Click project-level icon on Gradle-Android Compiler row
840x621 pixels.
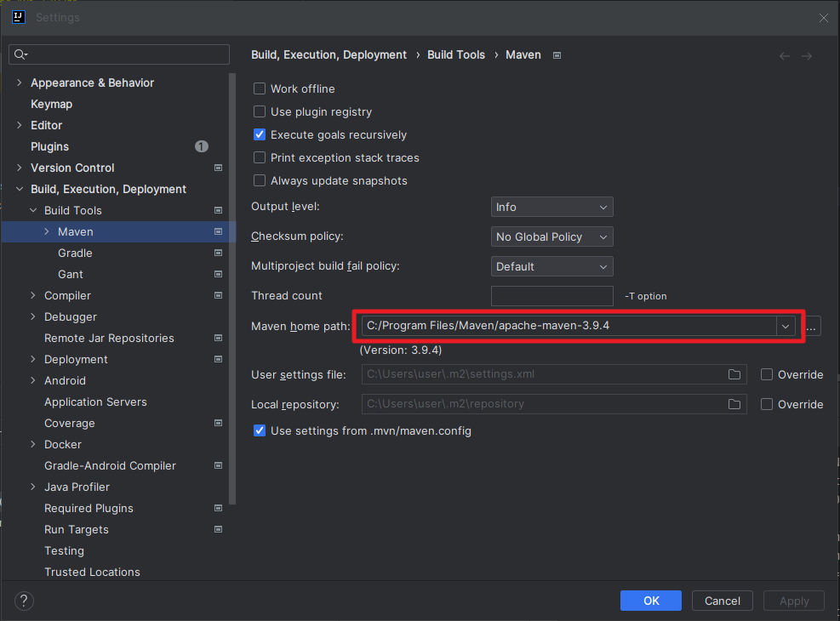click(x=218, y=466)
